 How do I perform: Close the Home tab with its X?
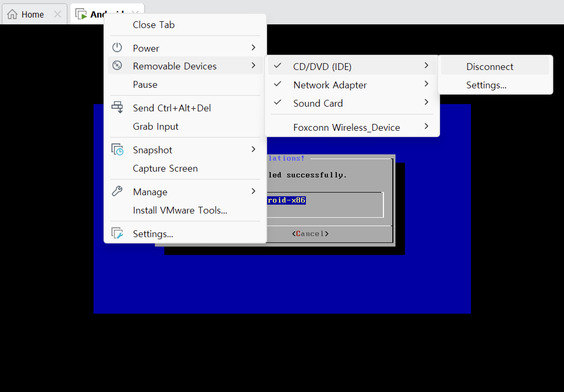[58, 14]
